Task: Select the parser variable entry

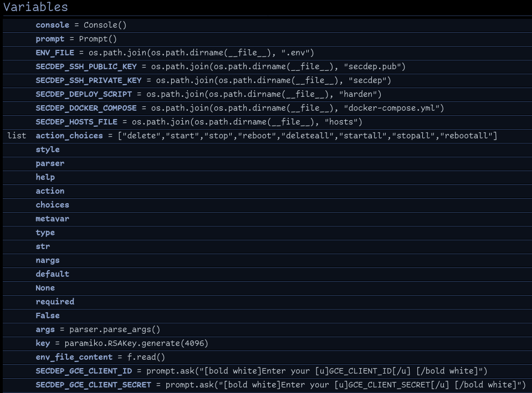Action: click(50, 163)
